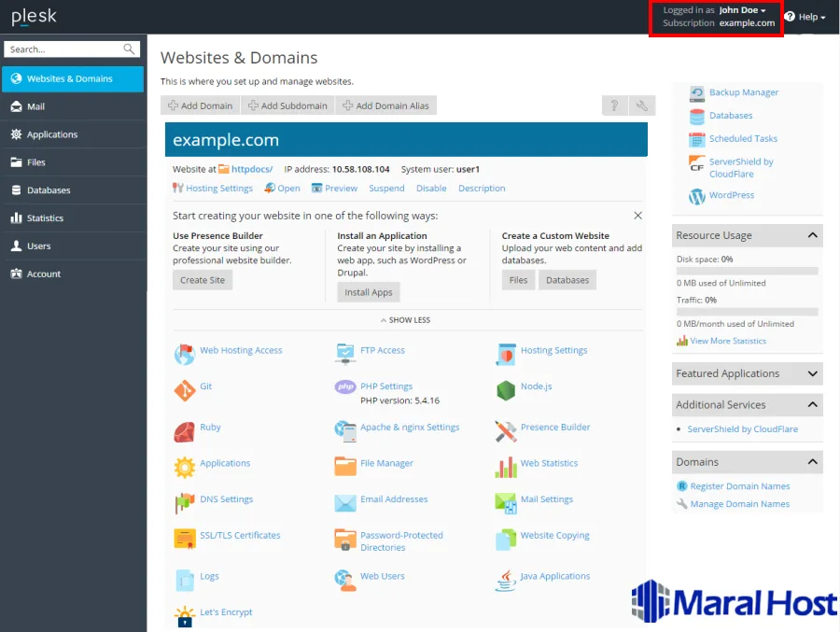Open Statistics in the left navigation

coord(45,218)
